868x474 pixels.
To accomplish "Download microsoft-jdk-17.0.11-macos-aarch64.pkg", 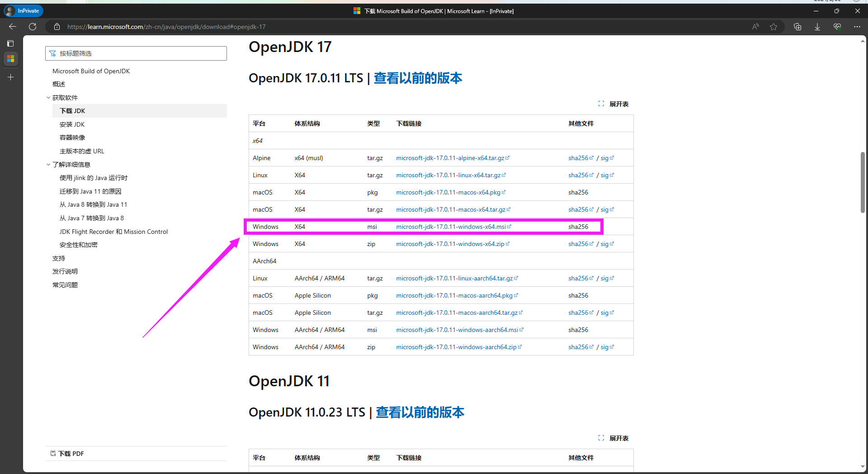I will click(x=457, y=295).
